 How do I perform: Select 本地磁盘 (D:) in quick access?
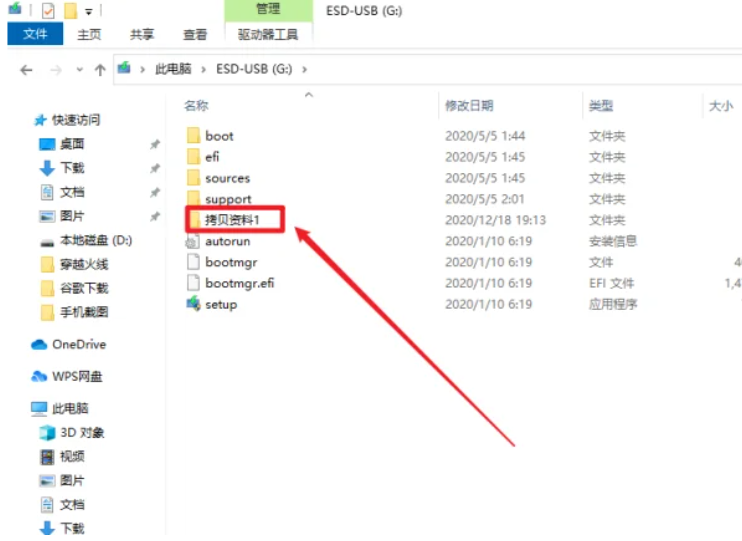95,240
